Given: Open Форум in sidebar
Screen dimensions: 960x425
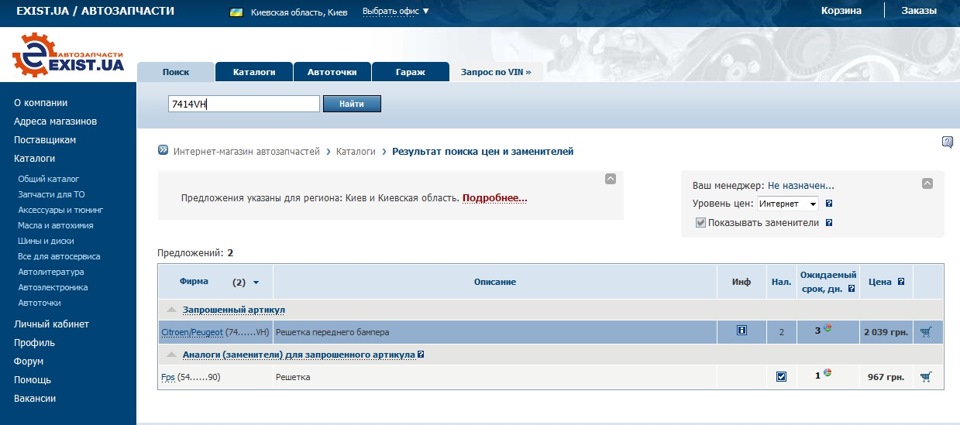Looking at the screenshot, I should point(29,361).
